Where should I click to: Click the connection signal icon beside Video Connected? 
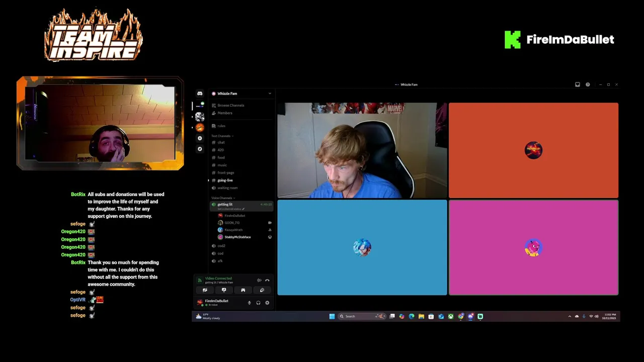[x=200, y=280]
